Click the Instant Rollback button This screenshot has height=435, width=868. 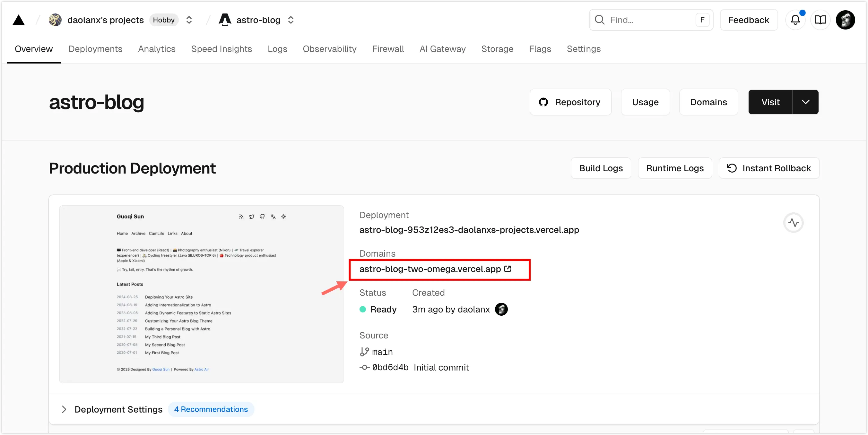coord(769,168)
